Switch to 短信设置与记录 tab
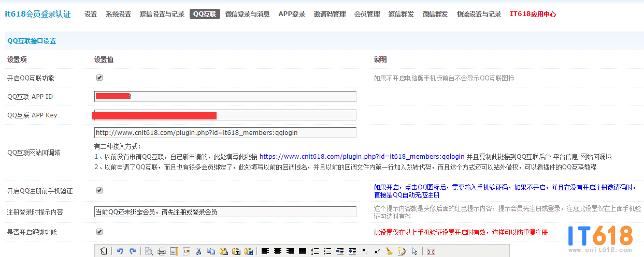 coord(162,14)
